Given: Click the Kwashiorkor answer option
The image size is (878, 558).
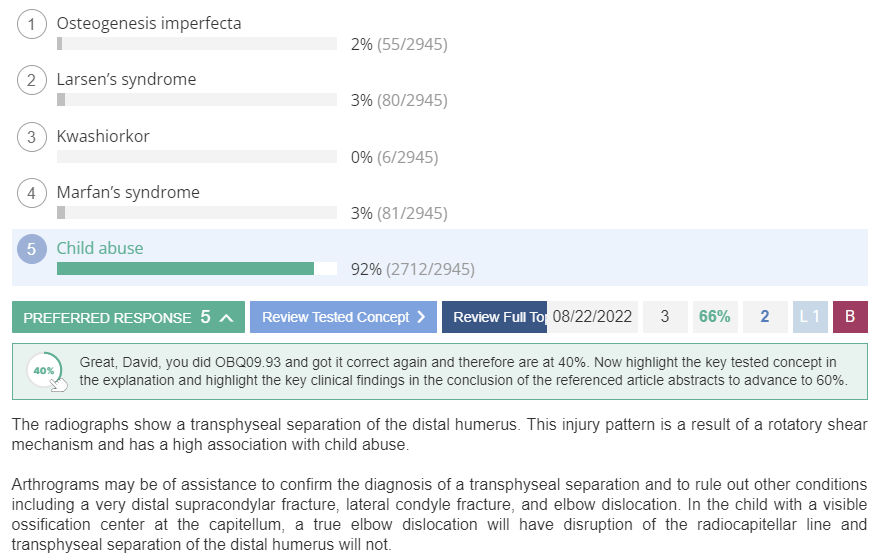Looking at the screenshot, I should click(x=103, y=136).
